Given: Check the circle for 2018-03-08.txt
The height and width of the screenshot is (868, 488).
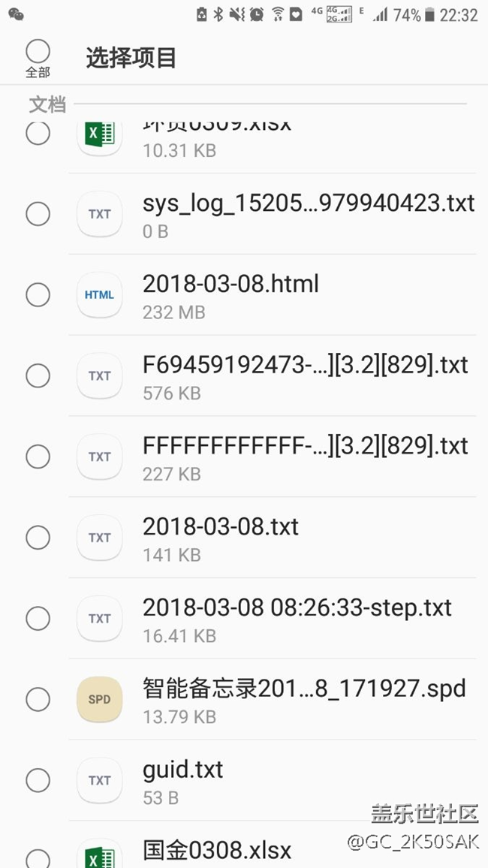Looking at the screenshot, I should coord(38,538).
